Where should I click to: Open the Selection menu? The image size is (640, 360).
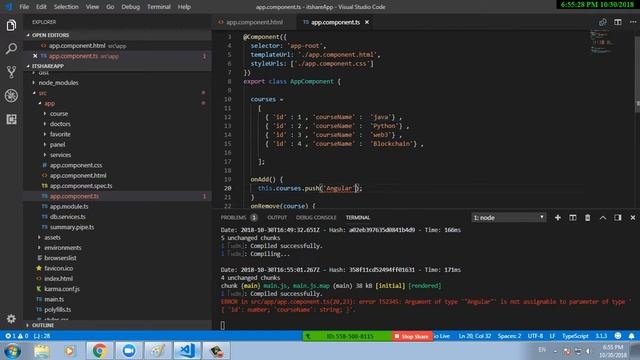pos(66,7)
